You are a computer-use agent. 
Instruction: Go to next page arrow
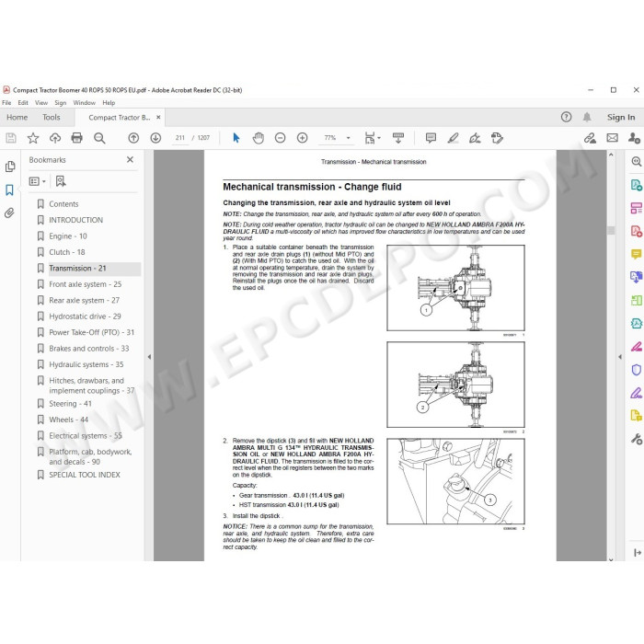click(x=155, y=138)
